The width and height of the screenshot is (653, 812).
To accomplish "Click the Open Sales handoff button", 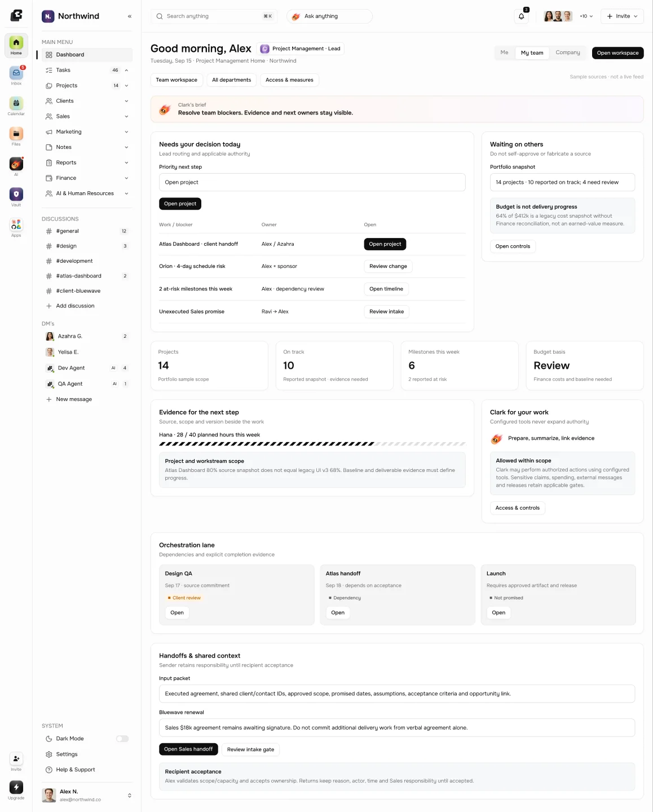I will point(188,749).
